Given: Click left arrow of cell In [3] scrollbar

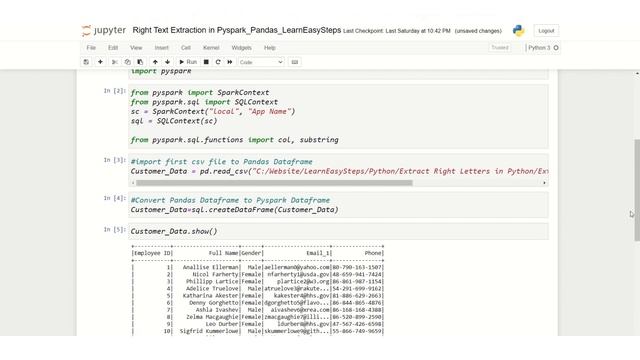Looking at the screenshot, I should [x=133, y=183].
